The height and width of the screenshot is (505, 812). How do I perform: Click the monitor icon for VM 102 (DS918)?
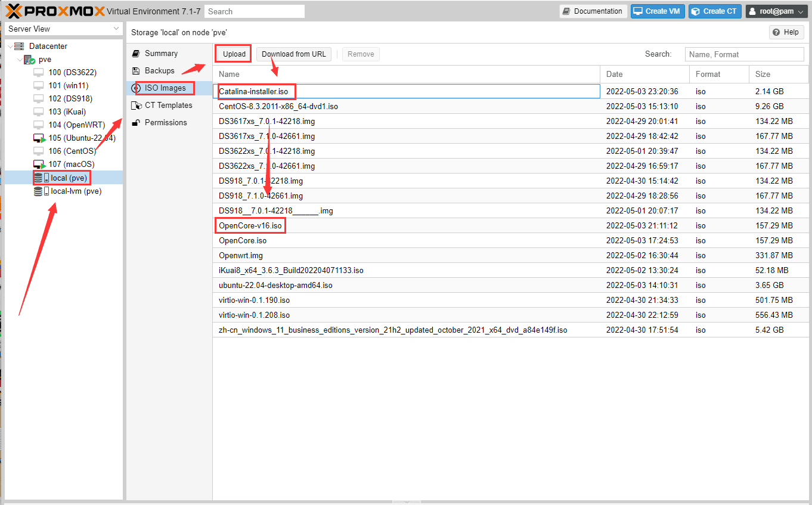[x=39, y=98]
